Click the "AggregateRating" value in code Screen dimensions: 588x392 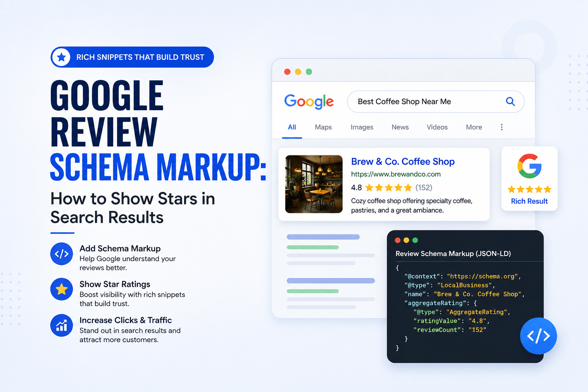point(477,312)
